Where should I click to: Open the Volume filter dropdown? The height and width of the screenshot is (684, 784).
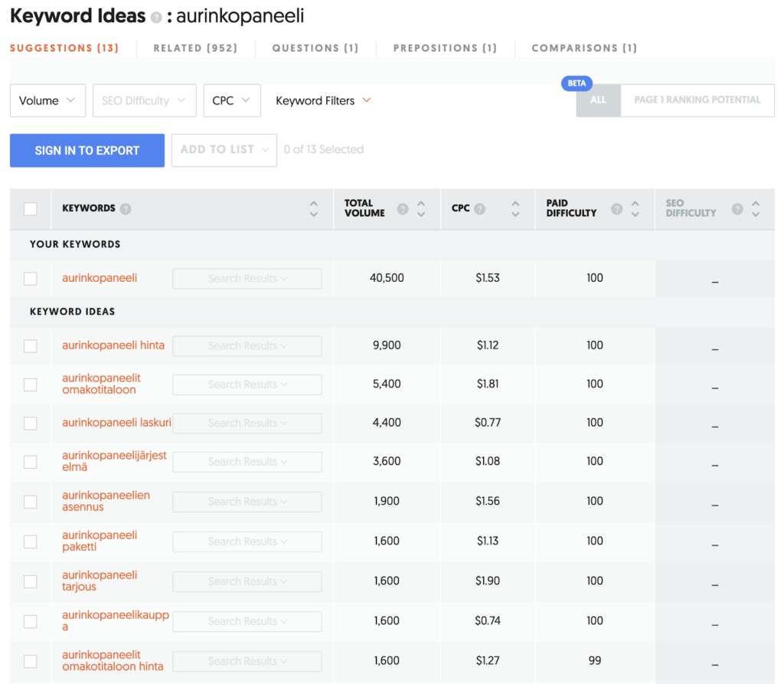pyautogui.click(x=47, y=100)
